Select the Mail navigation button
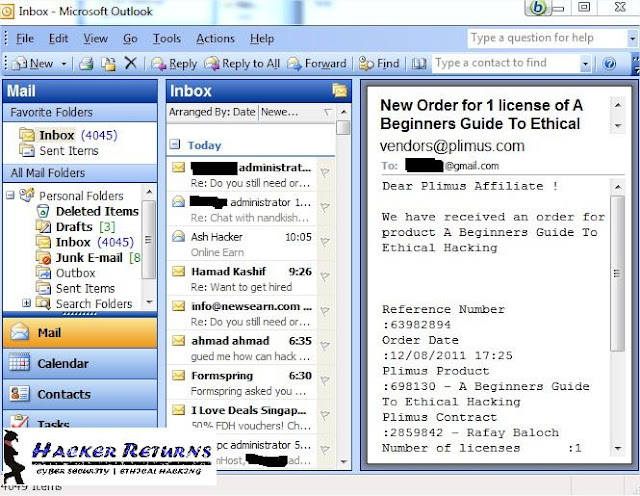 [80, 333]
